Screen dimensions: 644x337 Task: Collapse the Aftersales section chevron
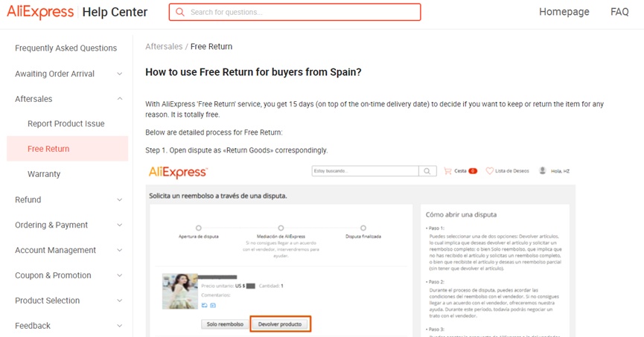pyautogui.click(x=120, y=99)
